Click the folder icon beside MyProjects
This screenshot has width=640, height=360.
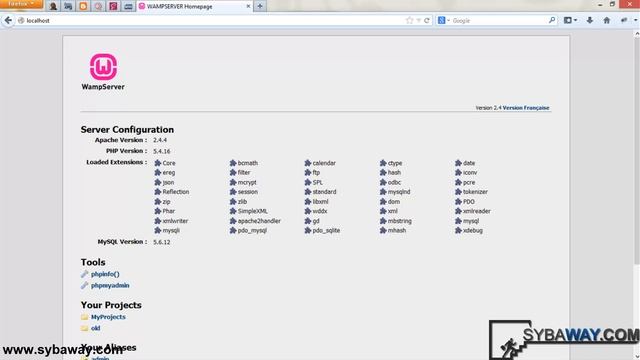coord(84,317)
